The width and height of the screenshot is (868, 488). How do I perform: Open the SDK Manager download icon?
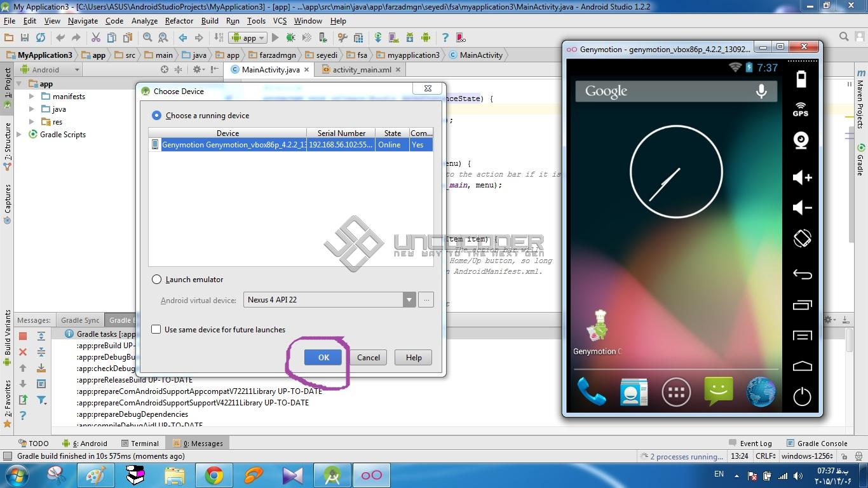pos(409,37)
